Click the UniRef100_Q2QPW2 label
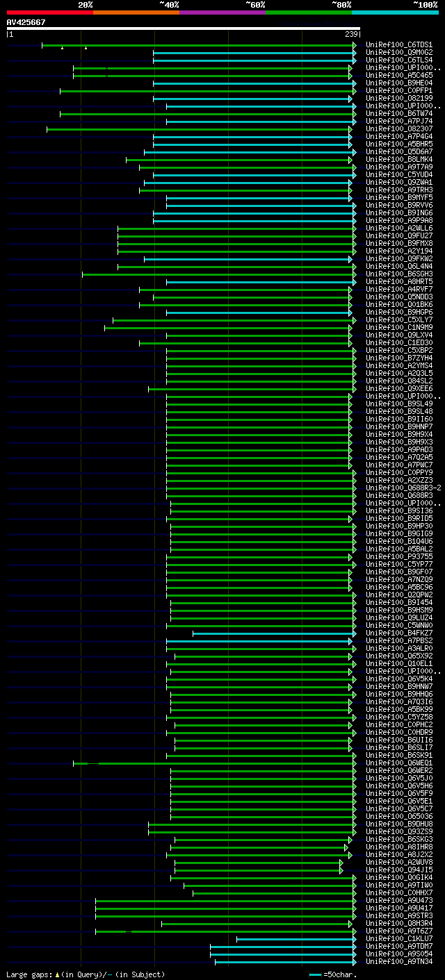The width and height of the screenshot is (445, 980). pyautogui.click(x=398, y=595)
